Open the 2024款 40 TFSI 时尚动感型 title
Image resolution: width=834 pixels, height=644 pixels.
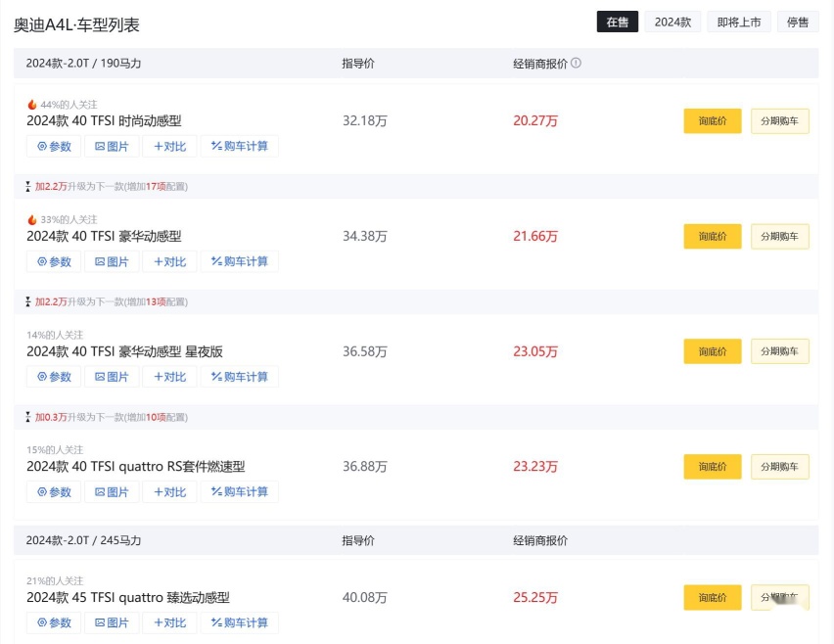(104, 120)
